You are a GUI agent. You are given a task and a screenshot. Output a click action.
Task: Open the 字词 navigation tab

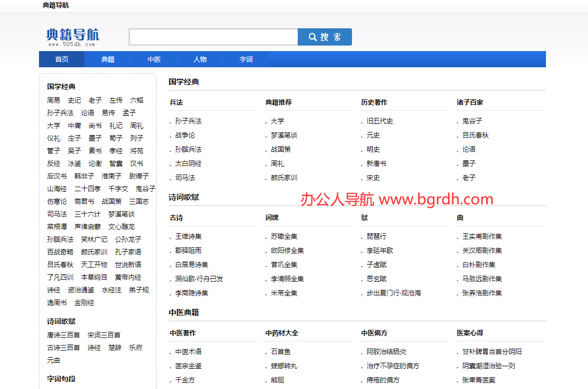(246, 59)
